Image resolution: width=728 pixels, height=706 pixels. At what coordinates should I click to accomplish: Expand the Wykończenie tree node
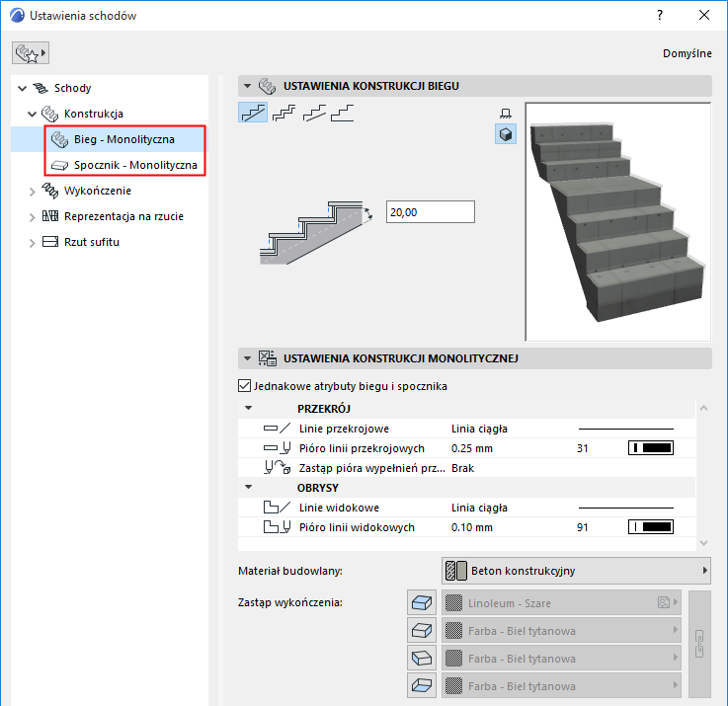point(32,192)
